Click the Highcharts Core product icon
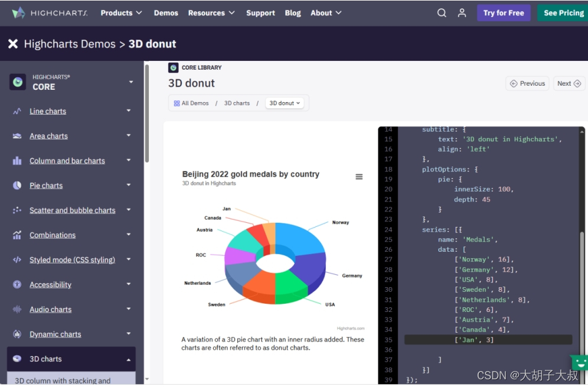Image resolution: width=588 pixels, height=387 pixels. click(x=17, y=82)
